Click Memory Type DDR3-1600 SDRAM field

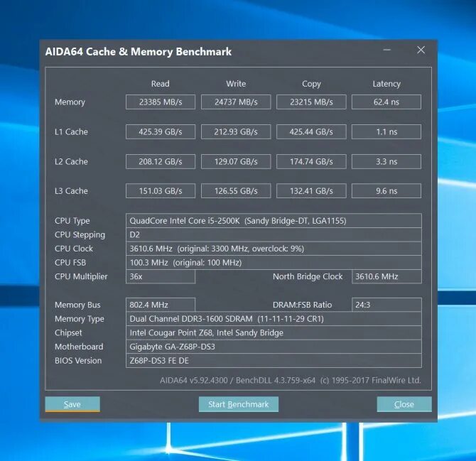click(274, 319)
